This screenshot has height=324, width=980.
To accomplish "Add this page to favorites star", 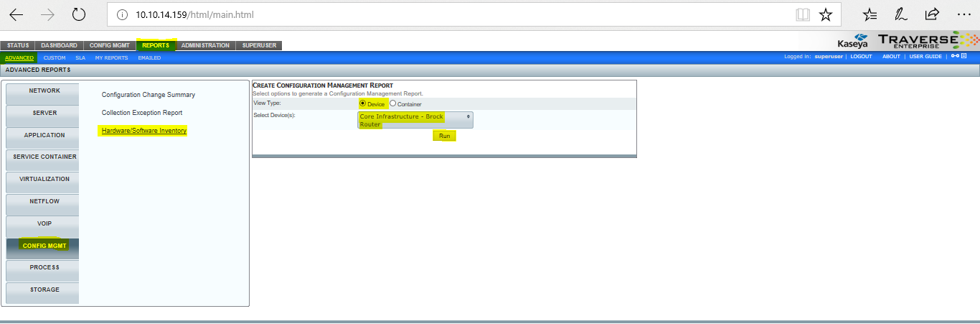I will (826, 14).
